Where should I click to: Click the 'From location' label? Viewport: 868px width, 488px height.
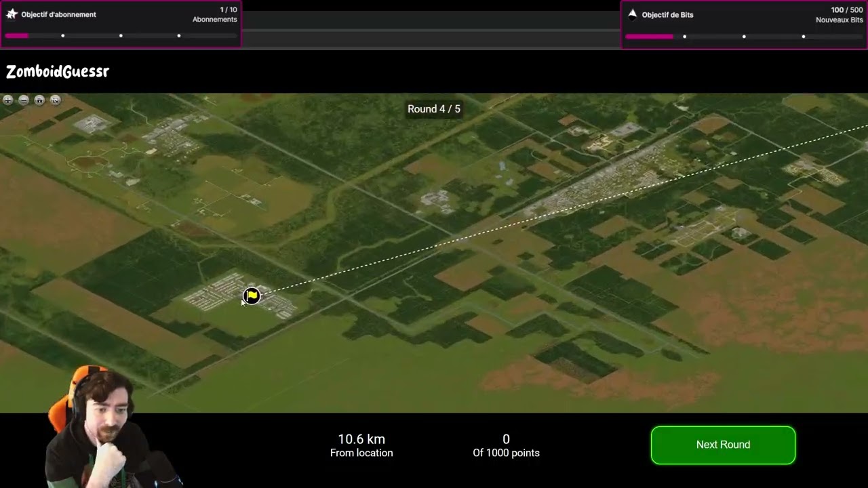pyautogui.click(x=361, y=453)
